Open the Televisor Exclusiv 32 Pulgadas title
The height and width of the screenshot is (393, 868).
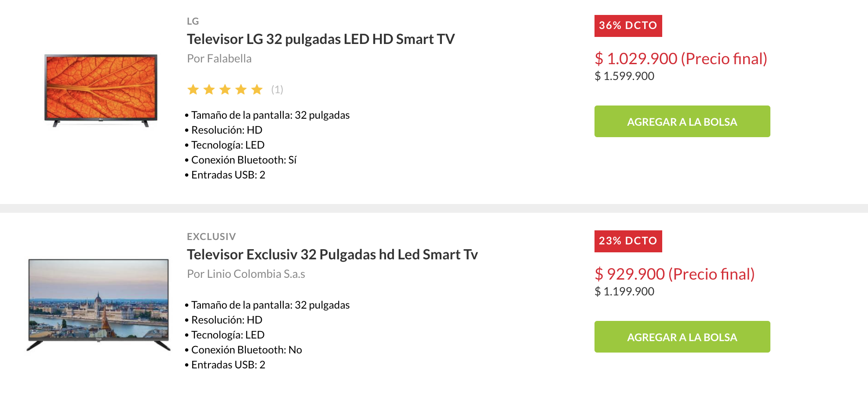point(332,255)
